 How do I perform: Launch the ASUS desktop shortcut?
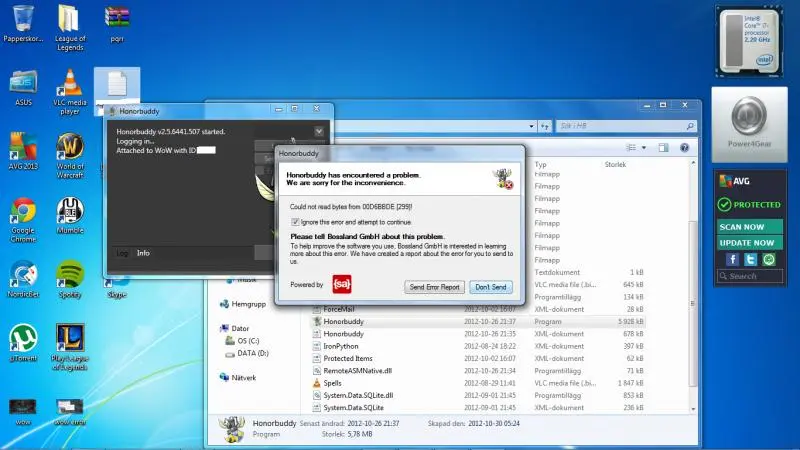[x=23, y=87]
